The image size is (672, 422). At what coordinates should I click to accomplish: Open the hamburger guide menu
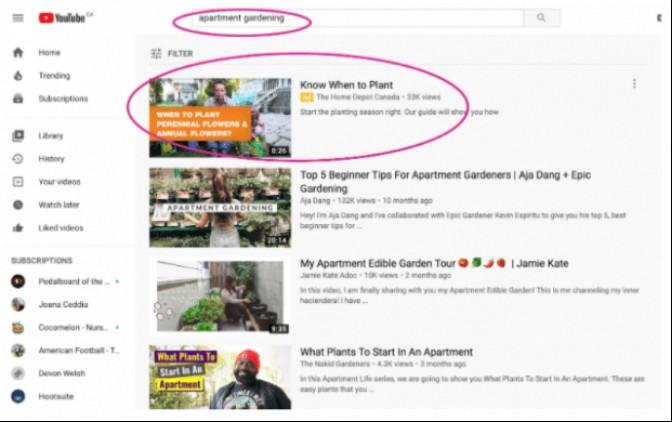[18, 18]
